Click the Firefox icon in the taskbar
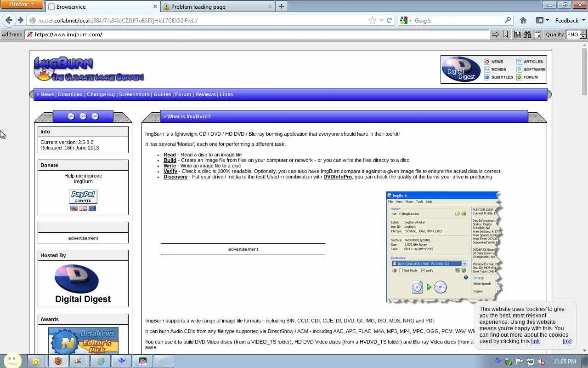 click(58, 361)
